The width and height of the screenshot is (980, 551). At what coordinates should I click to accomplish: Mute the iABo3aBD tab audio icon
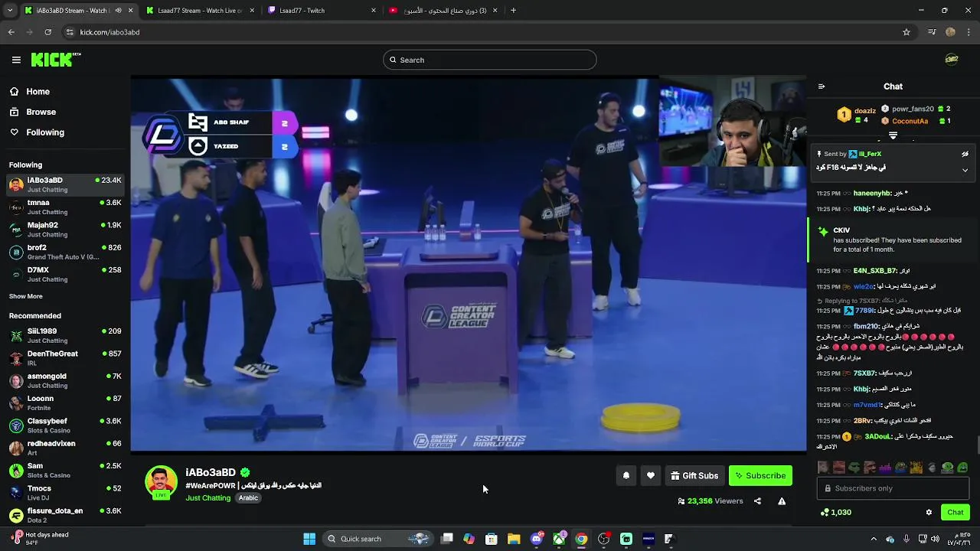(x=118, y=11)
